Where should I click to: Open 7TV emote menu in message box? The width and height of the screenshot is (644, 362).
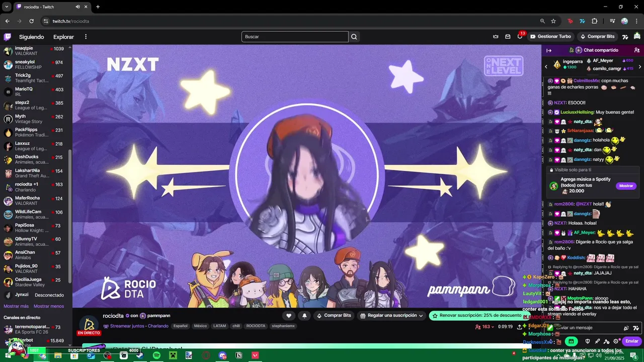636,328
